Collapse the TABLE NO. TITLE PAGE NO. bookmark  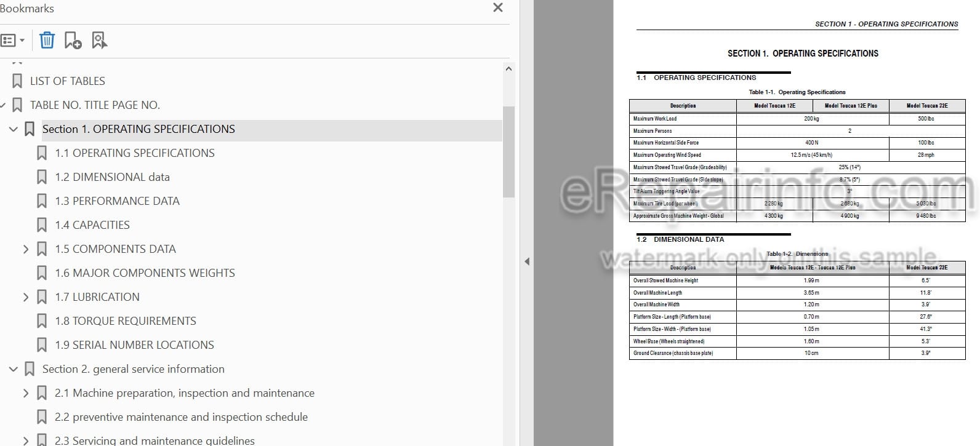pos(3,105)
